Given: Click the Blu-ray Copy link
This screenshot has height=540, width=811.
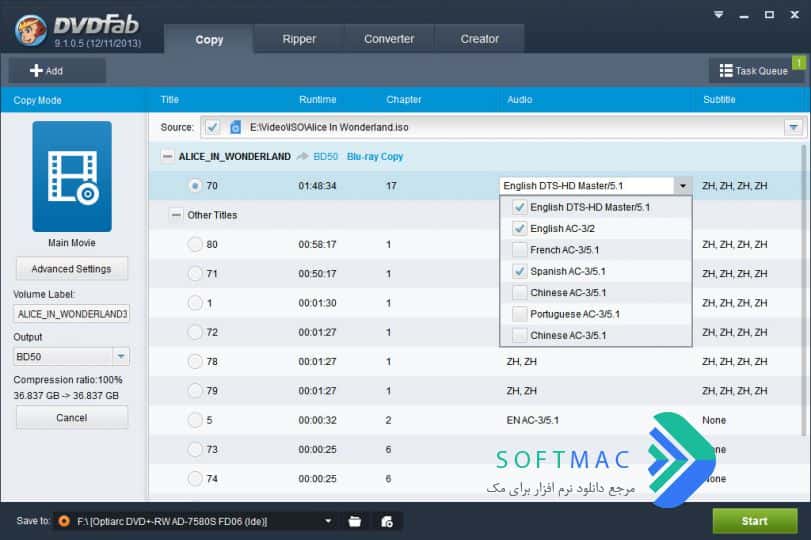Looking at the screenshot, I should pos(375,156).
